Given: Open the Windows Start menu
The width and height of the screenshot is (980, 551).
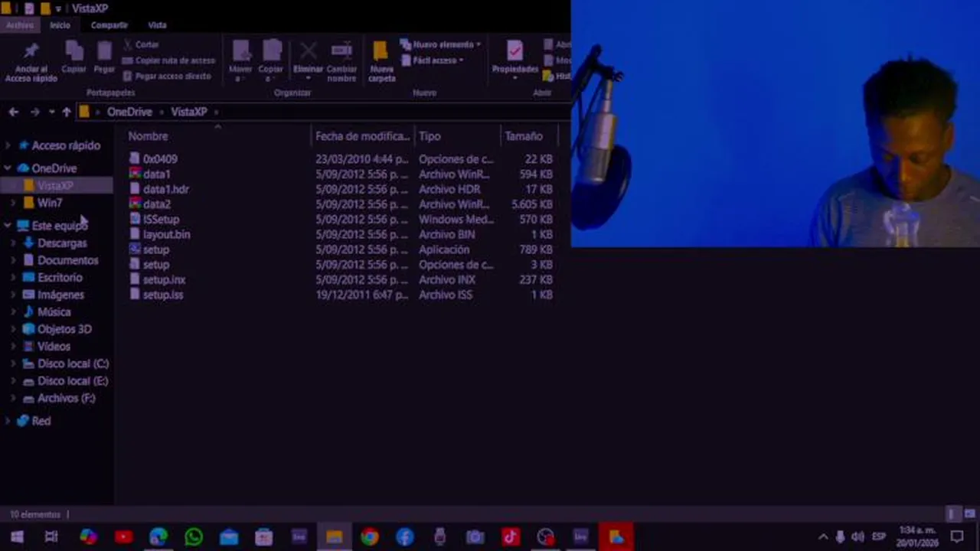Looking at the screenshot, I should 17,537.
